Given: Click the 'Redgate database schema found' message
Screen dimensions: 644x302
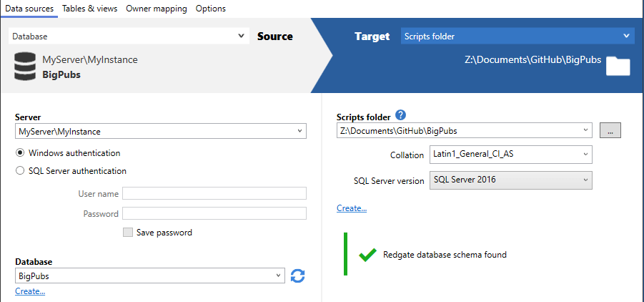Looking at the screenshot, I should (x=445, y=255).
